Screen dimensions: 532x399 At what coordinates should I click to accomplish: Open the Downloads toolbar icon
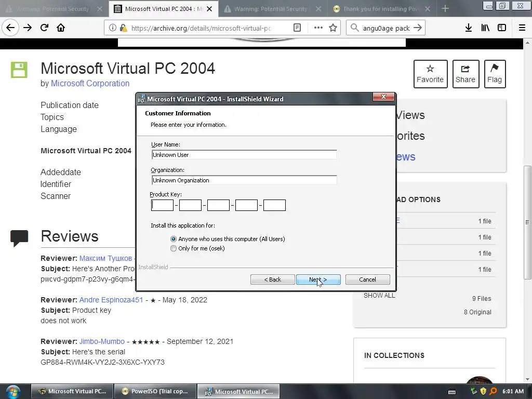(469, 28)
